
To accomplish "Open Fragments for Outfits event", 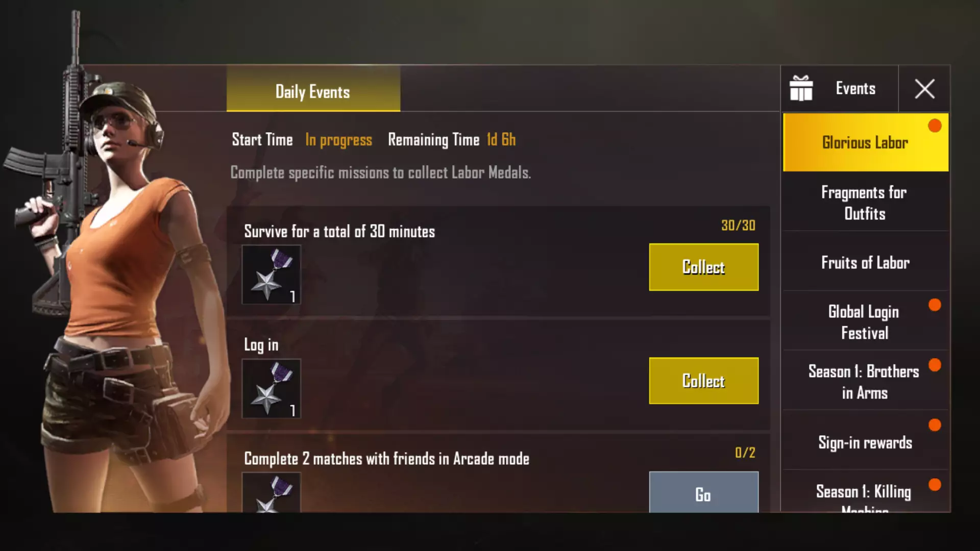I will [866, 203].
